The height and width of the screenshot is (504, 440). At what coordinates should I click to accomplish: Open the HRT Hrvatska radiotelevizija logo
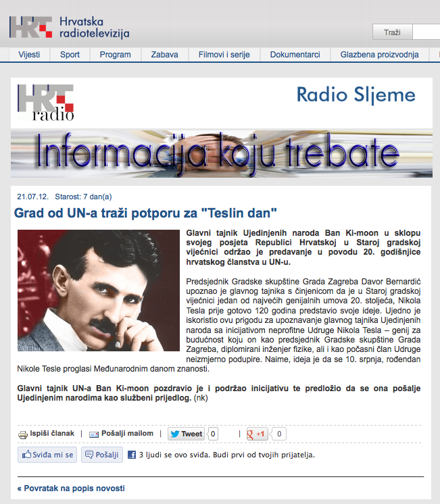coord(69,27)
